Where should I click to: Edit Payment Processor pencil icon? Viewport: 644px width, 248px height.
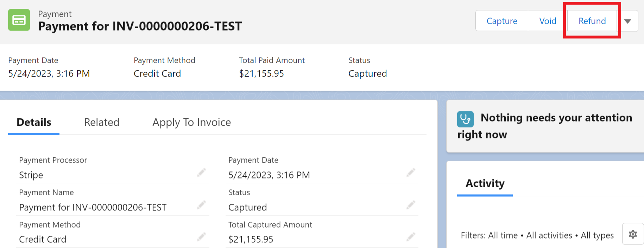pos(201,172)
